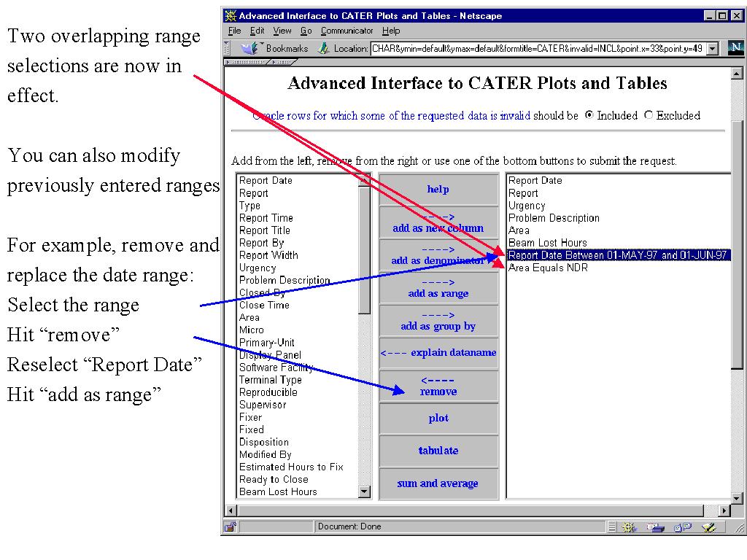Hit the "remove" button
The image size is (747, 560).
pyautogui.click(x=438, y=386)
